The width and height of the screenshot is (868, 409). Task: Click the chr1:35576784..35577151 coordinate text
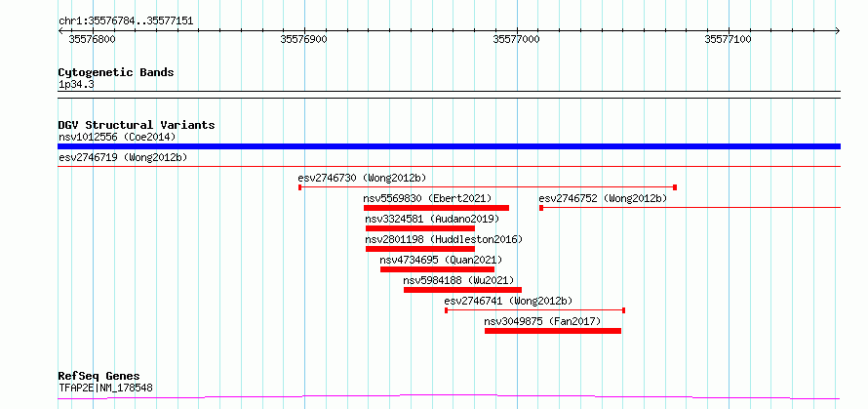point(126,21)
